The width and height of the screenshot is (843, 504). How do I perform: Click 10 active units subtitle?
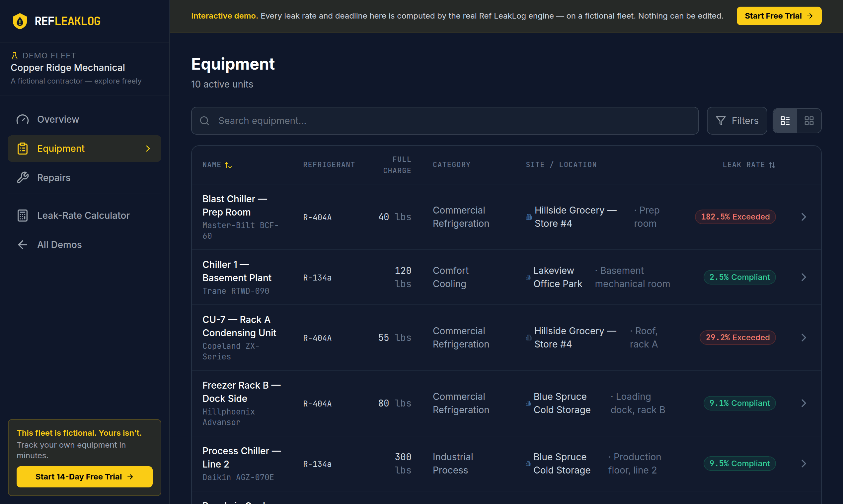(x=222, y=84)
